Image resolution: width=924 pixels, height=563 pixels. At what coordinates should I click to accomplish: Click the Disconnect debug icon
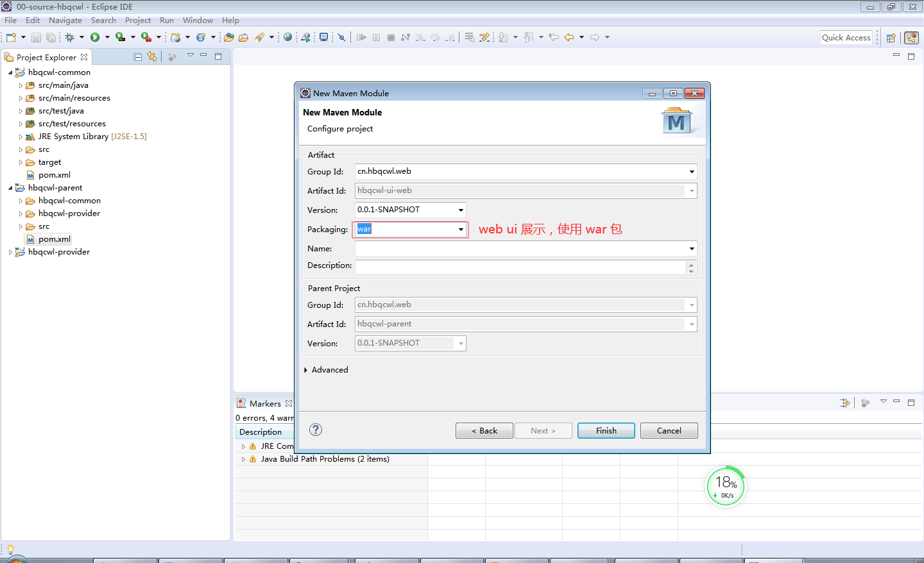pos(405,37)
